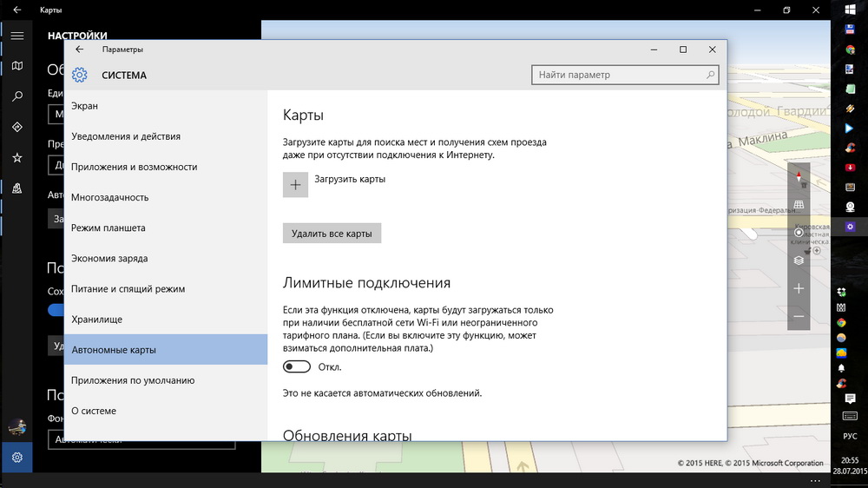Go back using Settings window arrow
This screenshot has height=488, width=868.
click(80, 49)
